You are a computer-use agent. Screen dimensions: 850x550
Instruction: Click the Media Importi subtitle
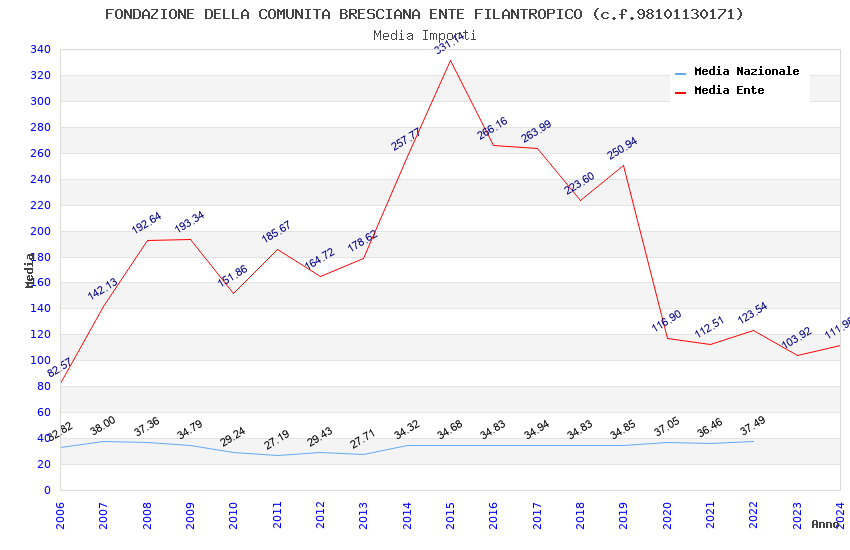424,36
